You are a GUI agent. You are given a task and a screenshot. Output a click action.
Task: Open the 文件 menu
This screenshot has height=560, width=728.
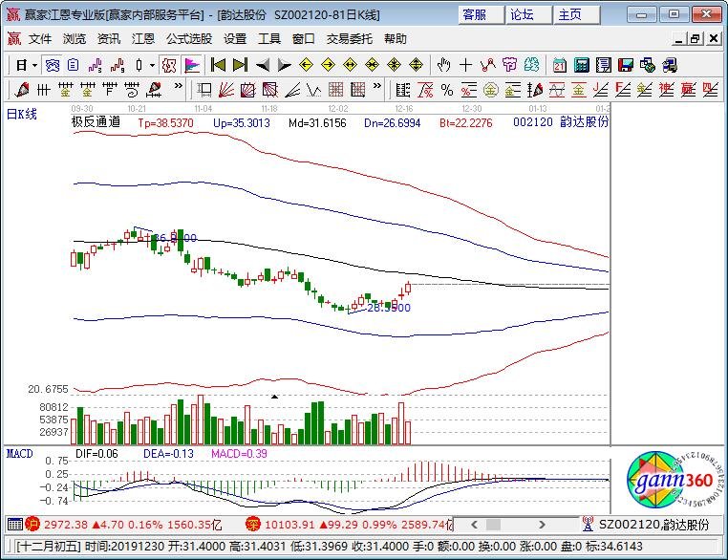40,39
